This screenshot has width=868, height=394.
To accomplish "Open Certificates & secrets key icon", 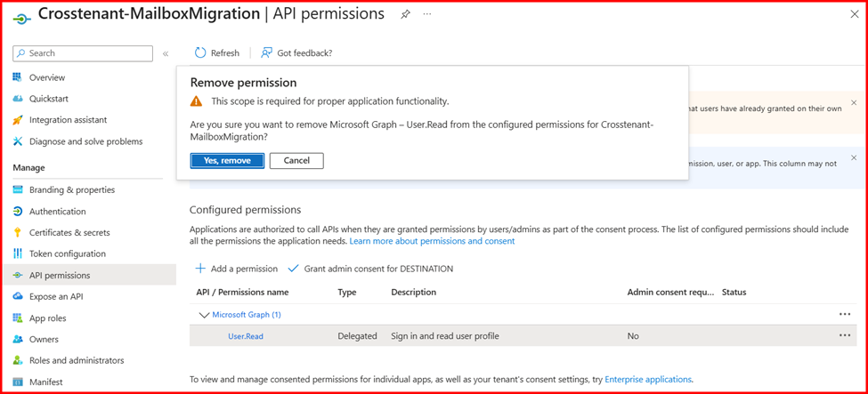I will pos(18,233).
